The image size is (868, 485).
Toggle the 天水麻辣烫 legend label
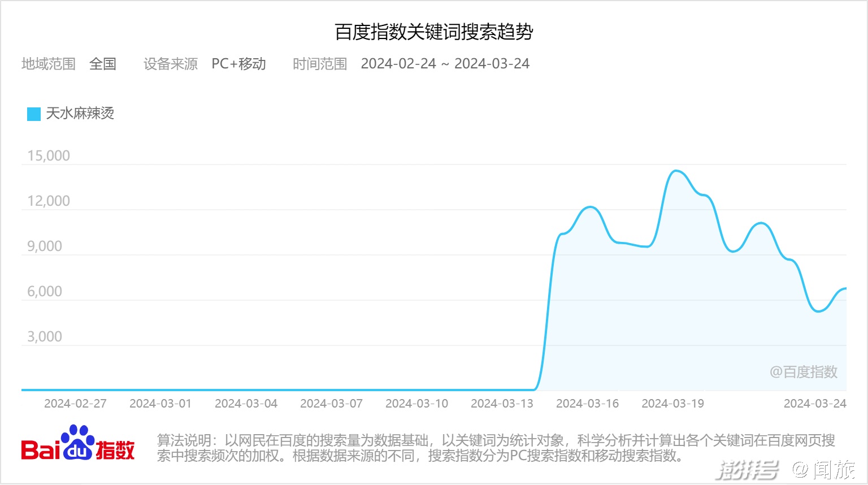pos(80,114)
